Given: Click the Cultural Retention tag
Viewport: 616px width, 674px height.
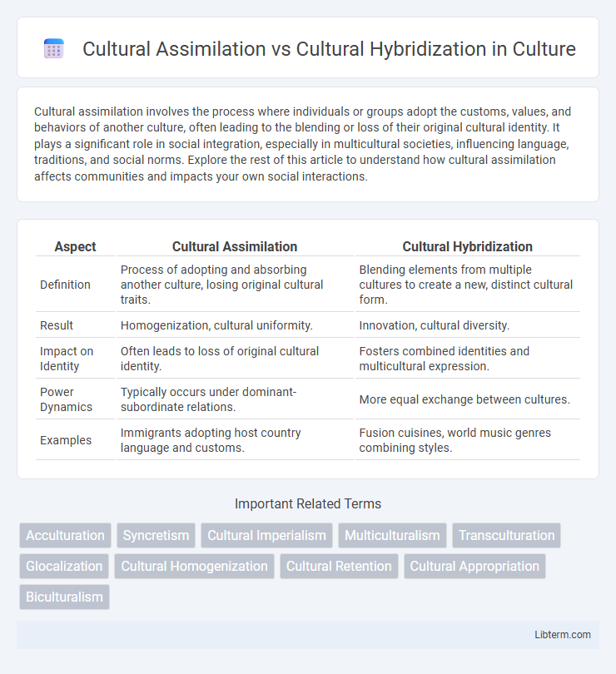Looking at the screenshot, I should 339,566.
